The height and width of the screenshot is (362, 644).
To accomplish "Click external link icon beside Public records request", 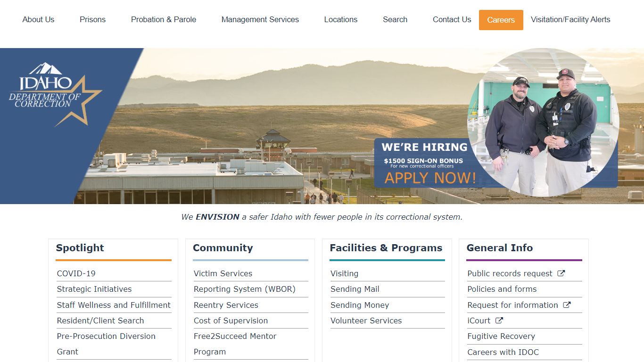I will coord(561,273).
